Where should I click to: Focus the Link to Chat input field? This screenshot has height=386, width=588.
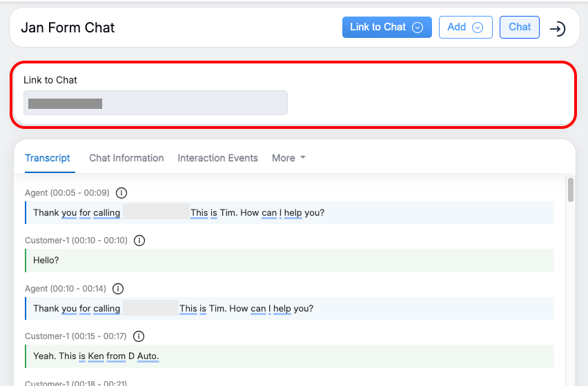(x=155, y=103)
